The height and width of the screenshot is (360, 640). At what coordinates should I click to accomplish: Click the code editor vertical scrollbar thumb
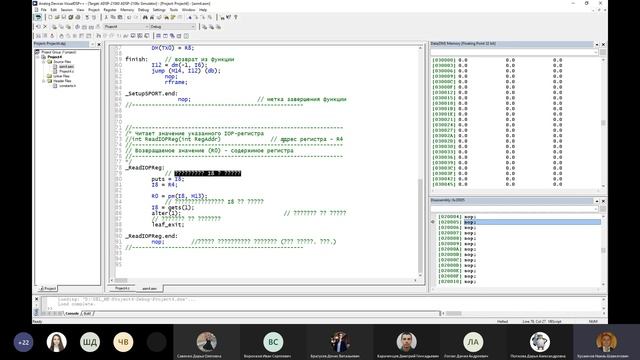[x=420, y=227]
